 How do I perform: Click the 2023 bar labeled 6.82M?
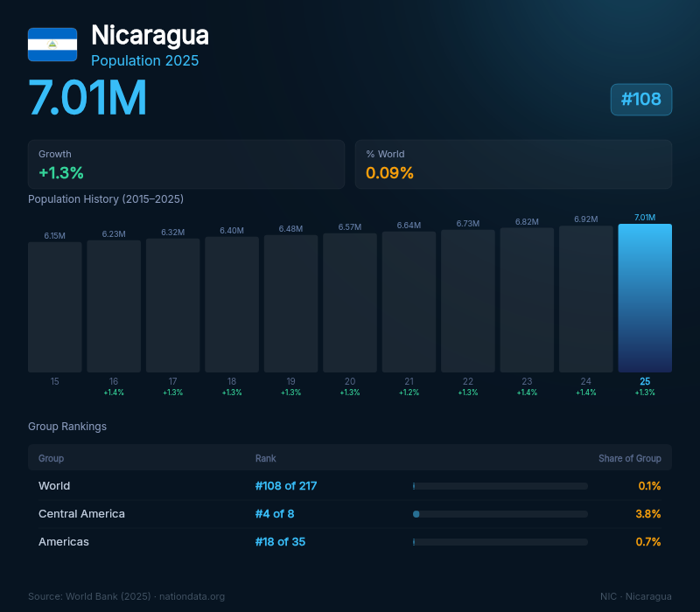(527, 300)
